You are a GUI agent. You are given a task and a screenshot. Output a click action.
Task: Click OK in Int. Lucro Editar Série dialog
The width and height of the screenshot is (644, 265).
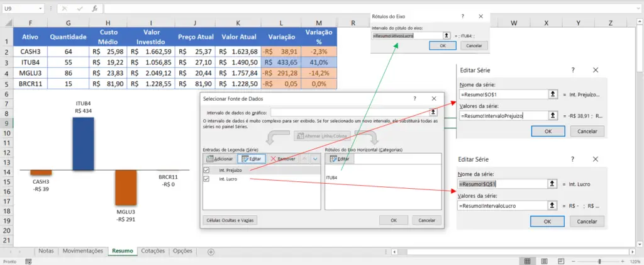pyautogui.click(x=548, y=221)
